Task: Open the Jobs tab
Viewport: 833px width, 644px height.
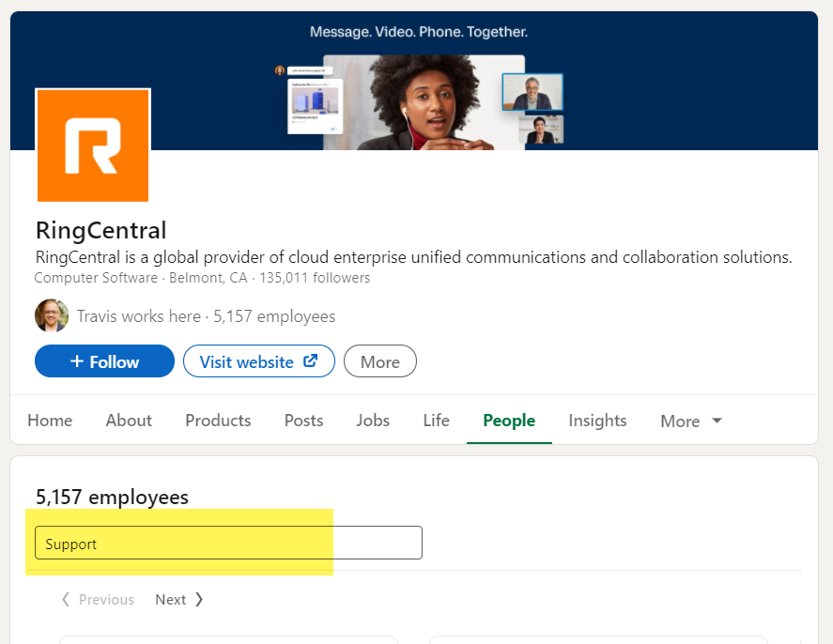Action: tap(373, 420)
